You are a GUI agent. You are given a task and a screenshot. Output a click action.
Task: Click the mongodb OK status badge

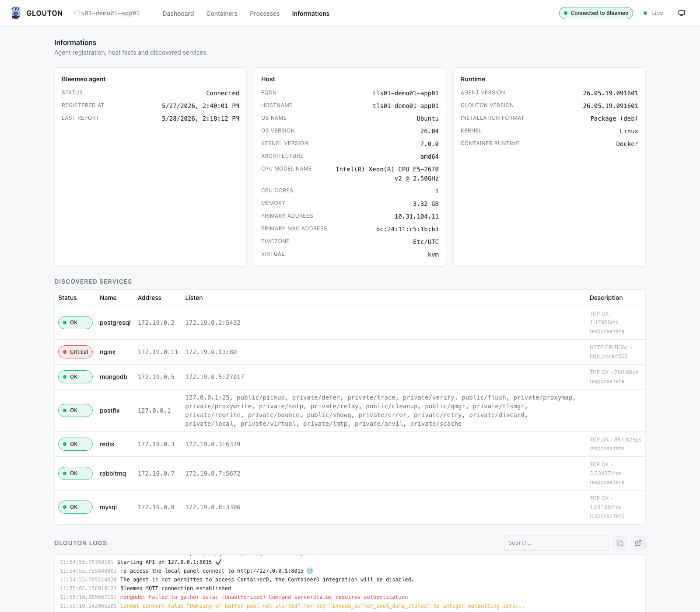[x=75, y=377]
